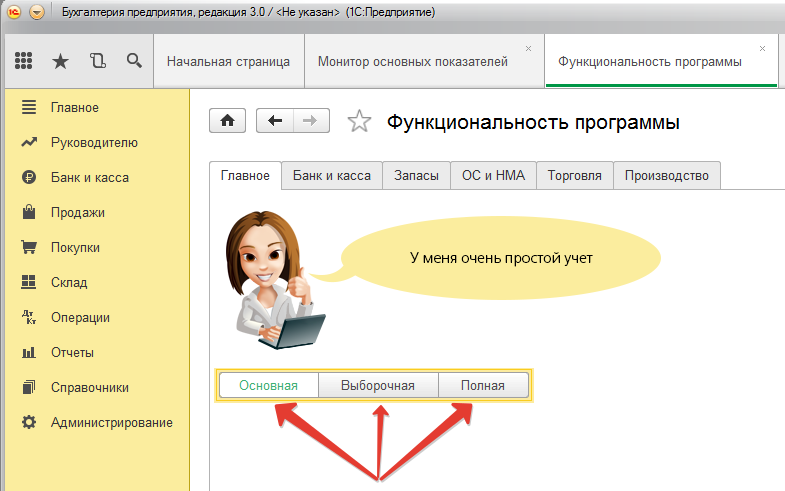This screenshot has width=785, height=491.
Task: Switch to the Банк и касса tab
Action: [x=332, y=175]
